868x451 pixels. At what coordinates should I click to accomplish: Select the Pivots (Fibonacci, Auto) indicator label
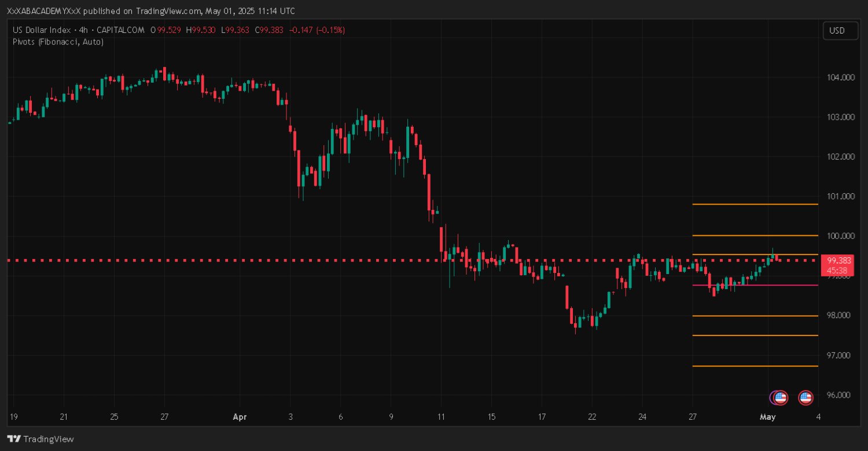coord(58,42)
